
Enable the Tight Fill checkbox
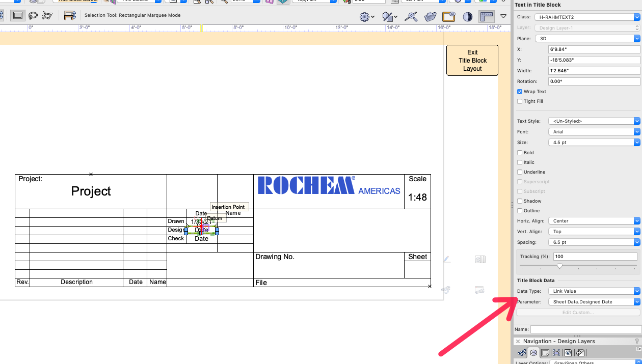[x=520, y=101]
